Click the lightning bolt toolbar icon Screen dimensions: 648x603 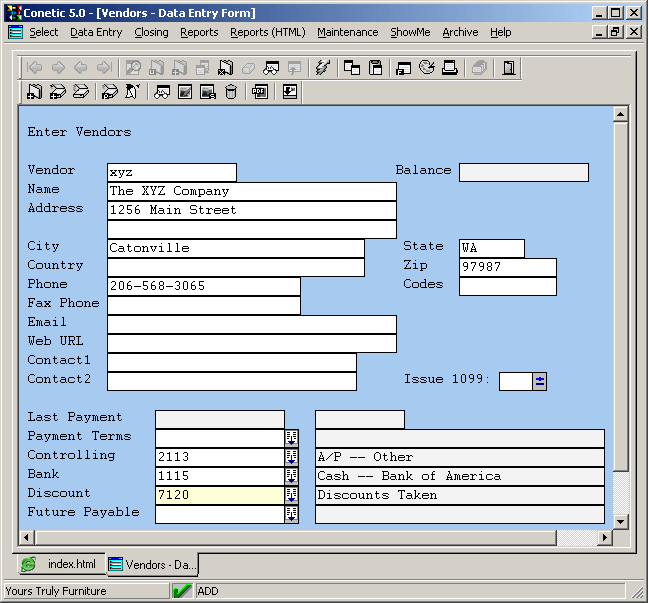pyautogui.click(x=322, y=68)
